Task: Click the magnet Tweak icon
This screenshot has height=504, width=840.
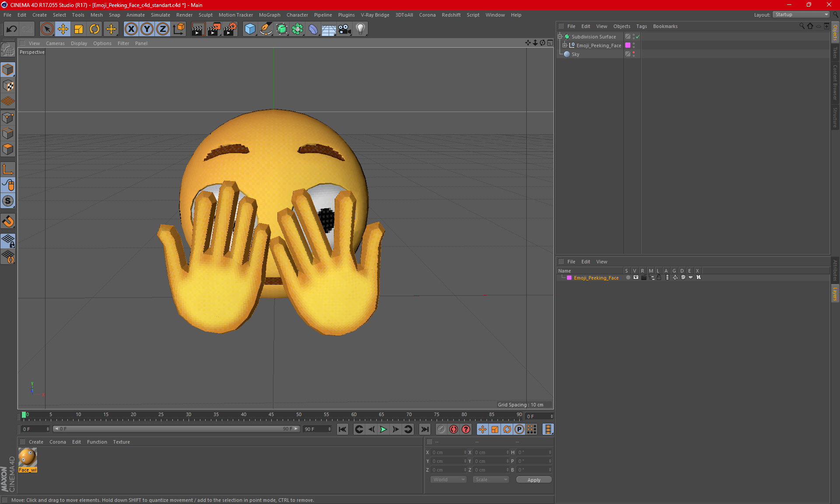Action: point(8,221)
